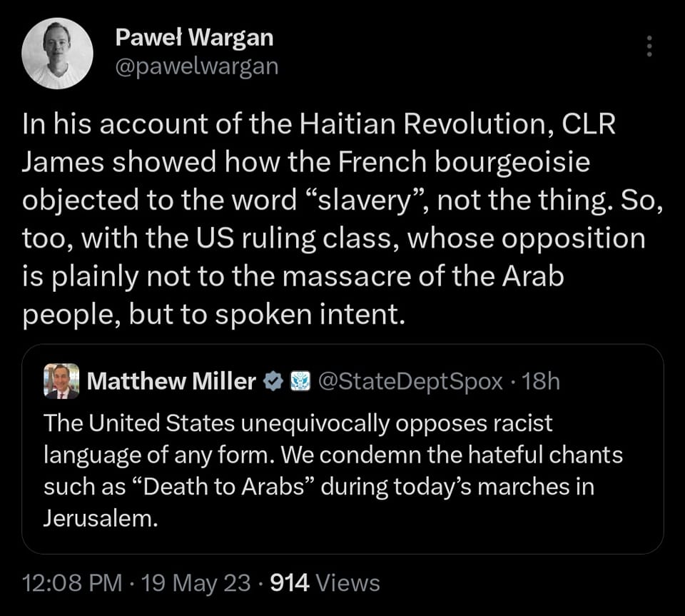Click the final line "people, but to spoken intent."

(x=213, y=315)
